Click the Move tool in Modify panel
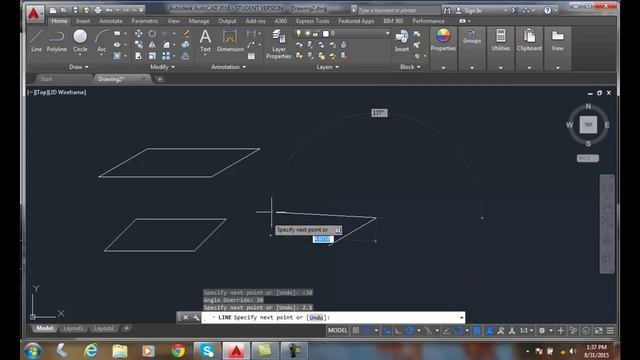Image resolution: width=640 pixels, height=360 pixels. tap(139, 33)
